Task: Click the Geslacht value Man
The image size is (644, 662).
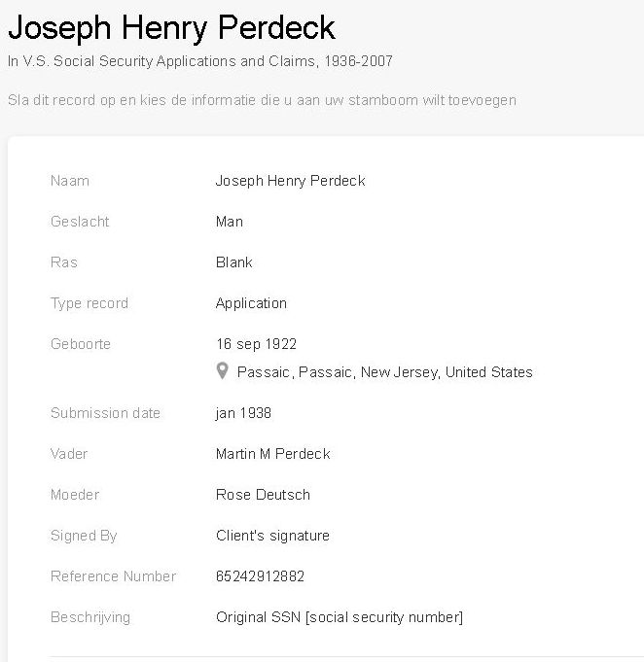Action: coord(229,222)
